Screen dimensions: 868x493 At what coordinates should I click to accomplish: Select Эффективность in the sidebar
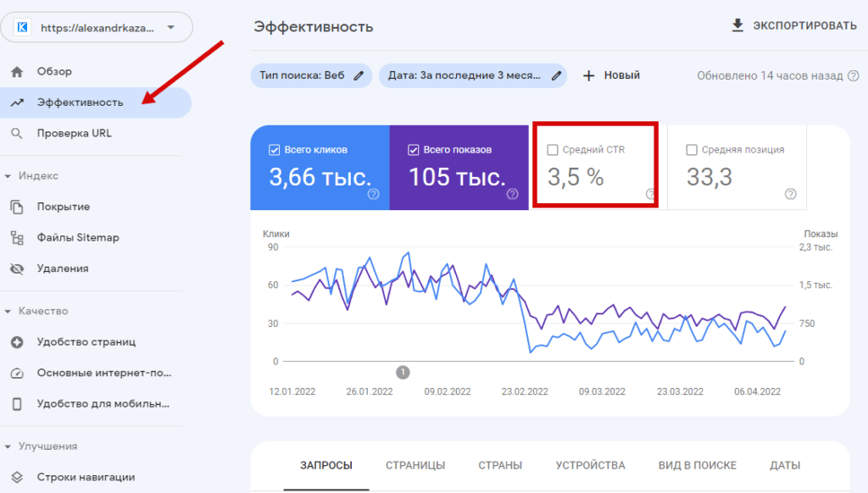(x=96, y=102)
